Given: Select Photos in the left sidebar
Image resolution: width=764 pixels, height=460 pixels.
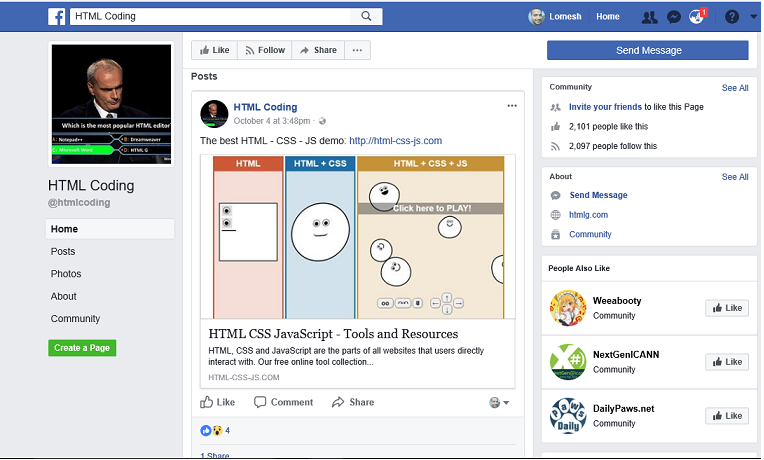Looking at the screenshot, I should (x=66, y=274).
